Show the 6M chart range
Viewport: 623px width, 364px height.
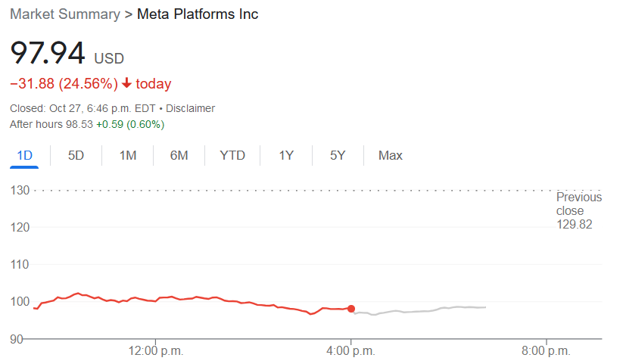pyautogui.click(x=179, y=155)
